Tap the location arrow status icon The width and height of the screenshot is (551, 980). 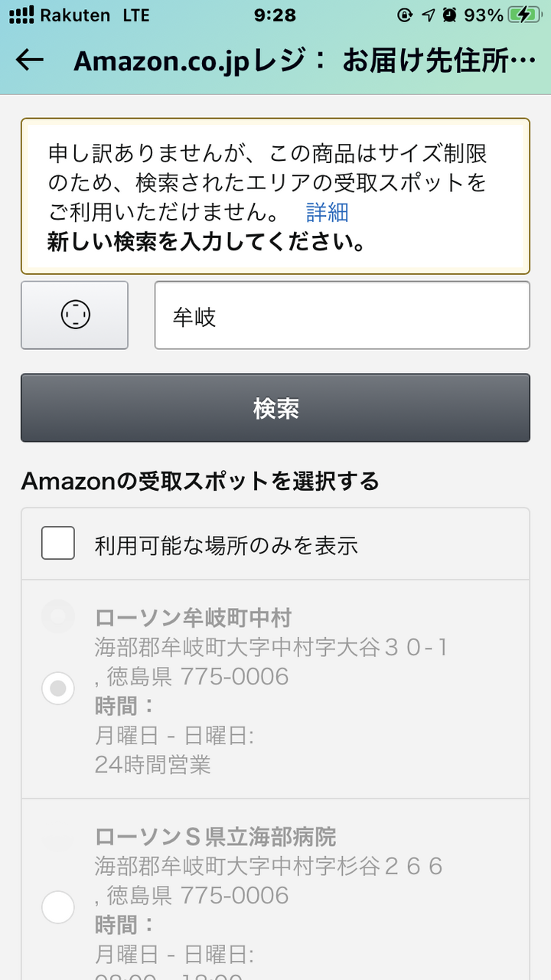click(428, 15)
